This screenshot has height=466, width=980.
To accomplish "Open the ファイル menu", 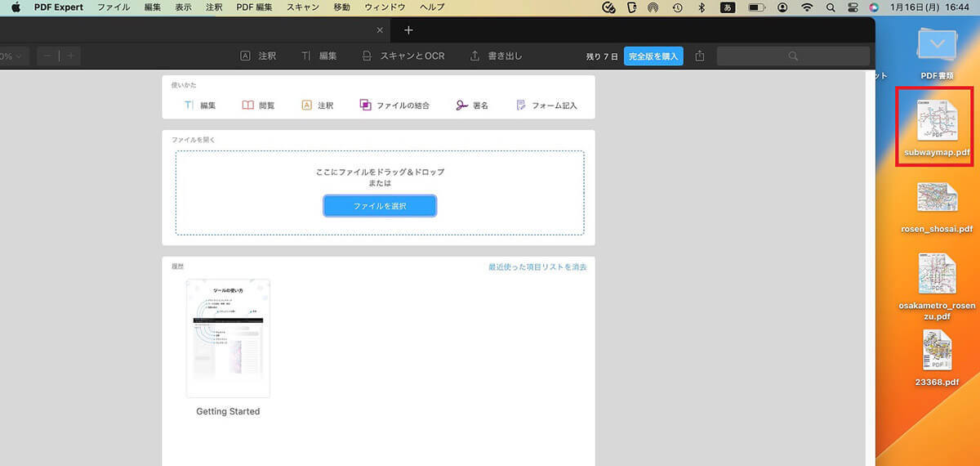I will coord(114,7).
